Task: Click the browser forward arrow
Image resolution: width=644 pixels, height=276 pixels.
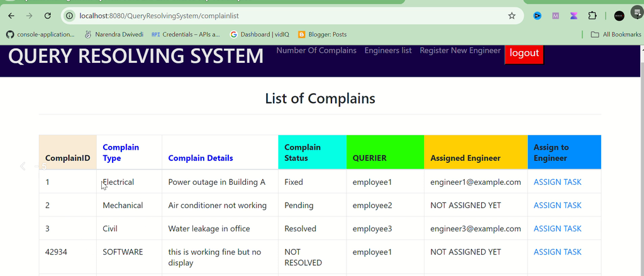Action: tap(29, 16)
